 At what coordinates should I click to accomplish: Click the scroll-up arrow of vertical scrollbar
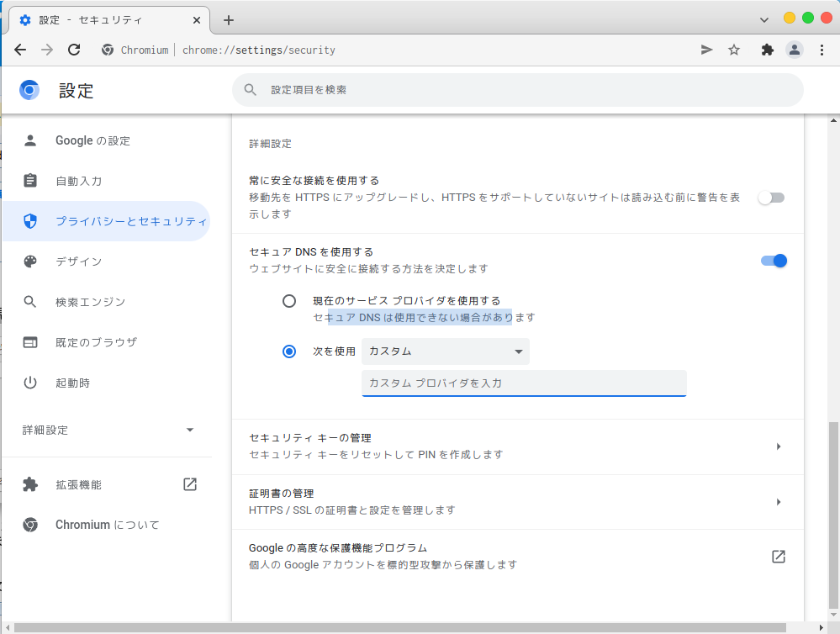point(833,120)
